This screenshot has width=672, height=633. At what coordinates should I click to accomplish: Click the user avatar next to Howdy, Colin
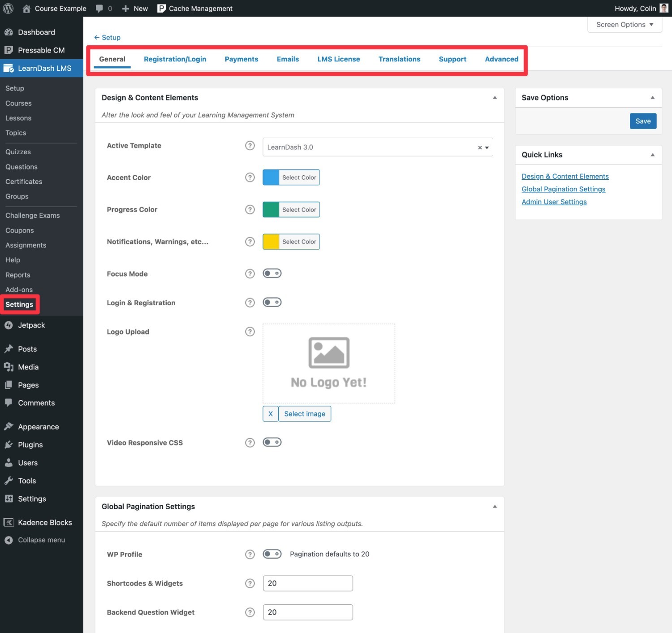pos(664,9)
